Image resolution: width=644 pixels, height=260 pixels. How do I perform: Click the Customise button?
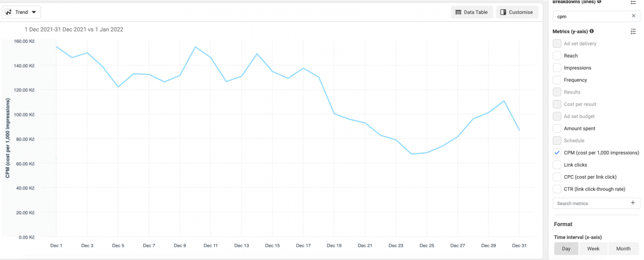(x=517, y=12)
